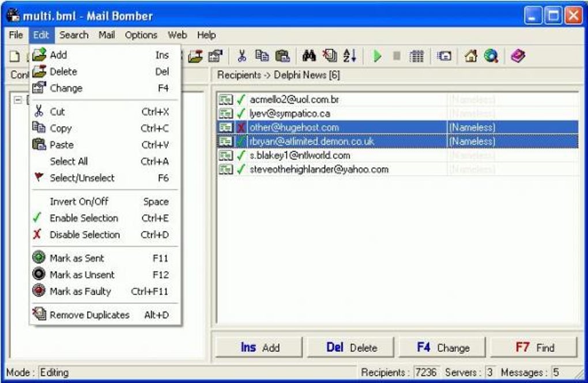Image resolution: width=588 pixels, height=383 pixels.
Task: Click the toolbar Remove Duplicates icon
Action: [x=330, y=56]
